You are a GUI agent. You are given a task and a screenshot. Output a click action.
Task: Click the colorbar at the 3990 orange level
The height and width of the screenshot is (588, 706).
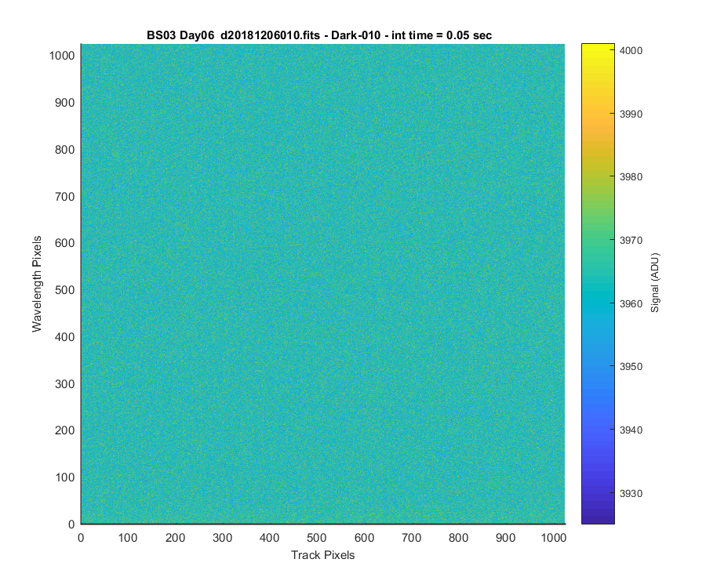pyautogui.click(x=598, y=114)
